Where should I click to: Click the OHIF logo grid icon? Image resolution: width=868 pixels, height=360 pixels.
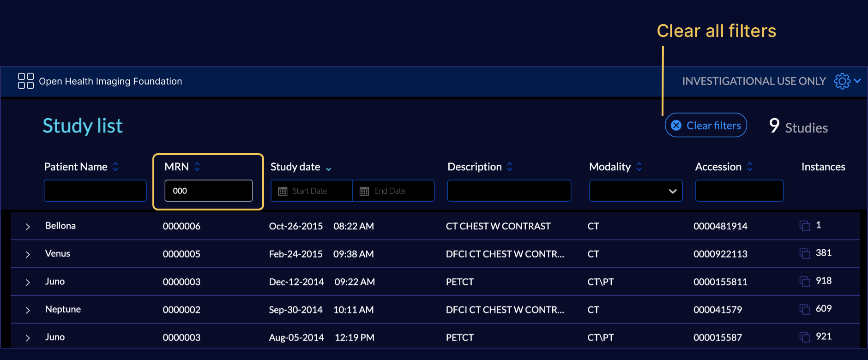(25, 81)
